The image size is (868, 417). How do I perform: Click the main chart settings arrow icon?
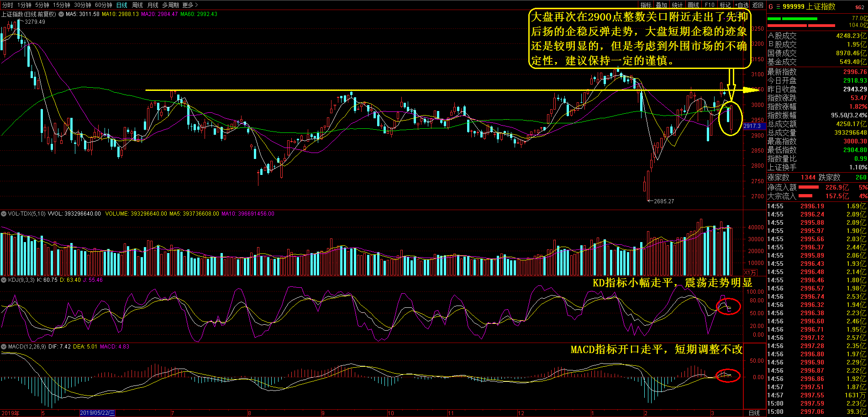[x=61, y=14]
